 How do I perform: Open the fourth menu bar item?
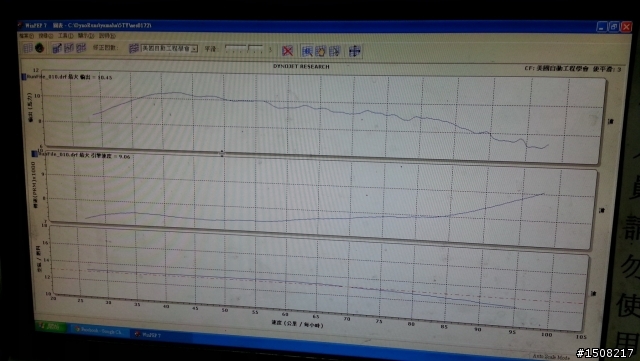coord(85,36)
